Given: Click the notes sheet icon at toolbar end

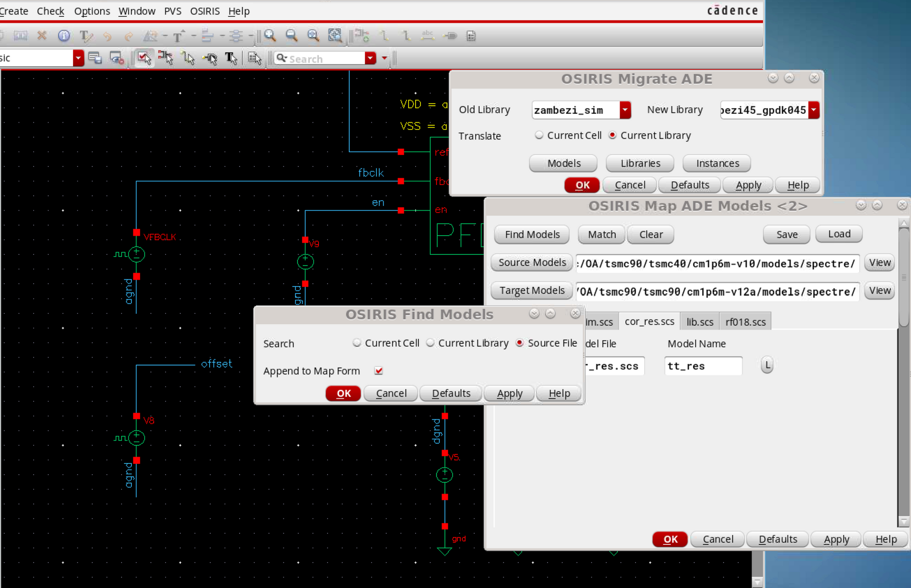Looking at the screenshot, I should click(471, 36).
